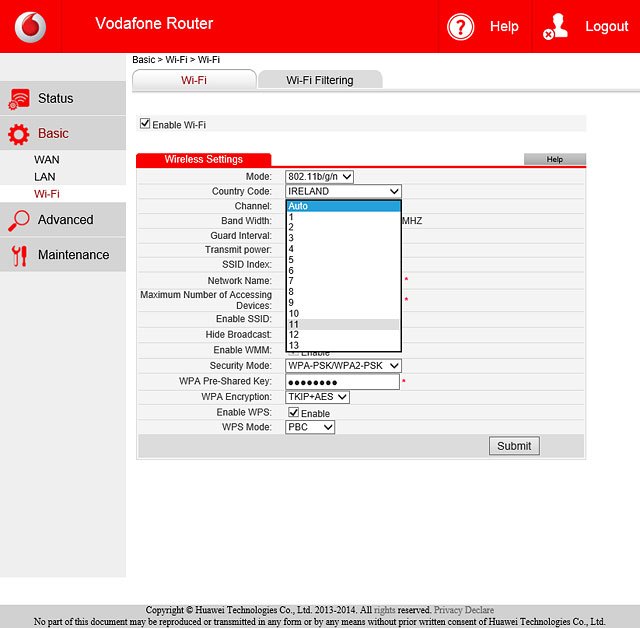
Task: Click the Help link in header
Action: click(x=504, y=26)
